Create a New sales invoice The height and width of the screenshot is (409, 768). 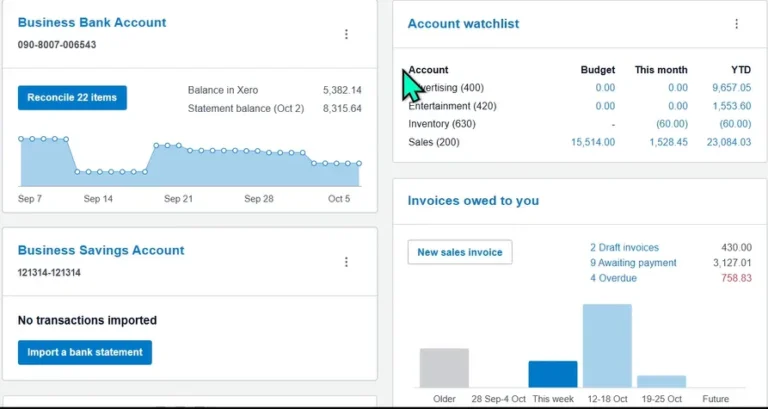point(460,252)
